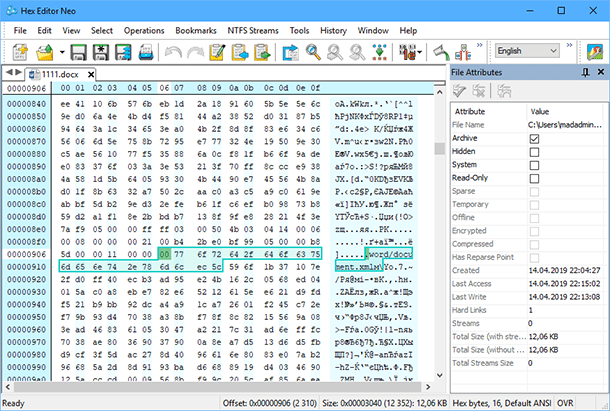Viewport: 610px width, 411px height.
Task: Open the Select menu
Action: [x=102, y=30]
